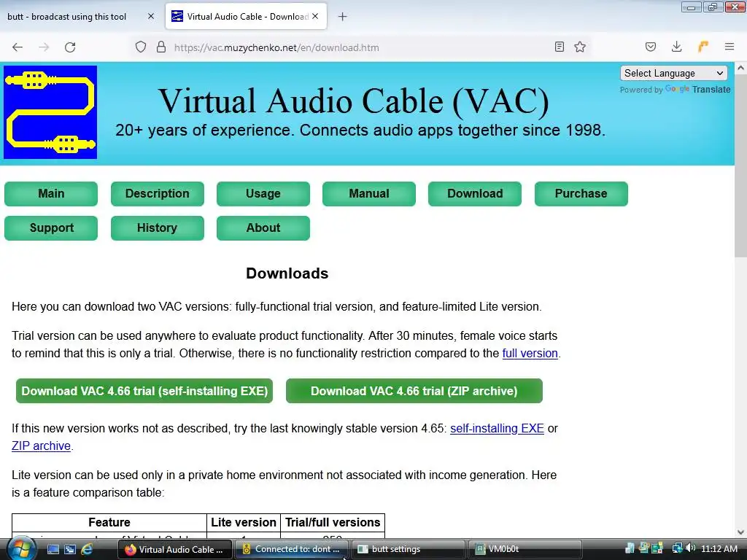
Task: Open the tracking protection shield icon
Action: click(141, 47)
